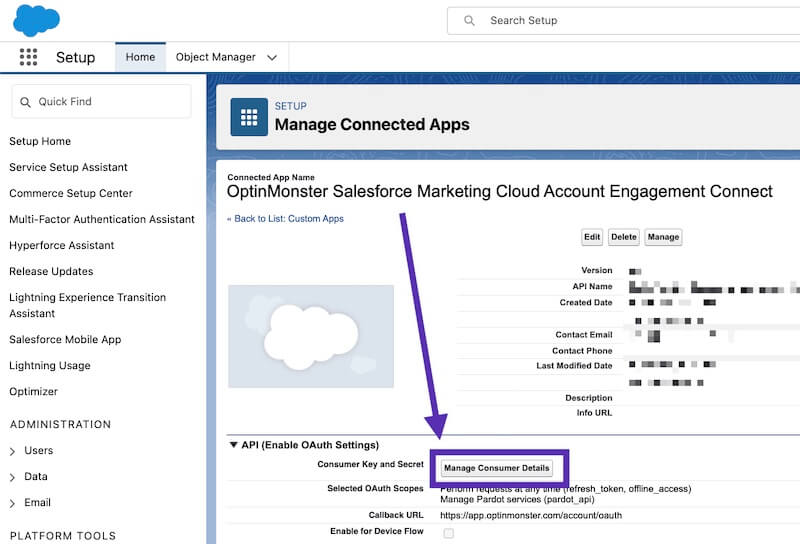Open Setup Home in sidebar
The image size is (800, 544).
40,141
